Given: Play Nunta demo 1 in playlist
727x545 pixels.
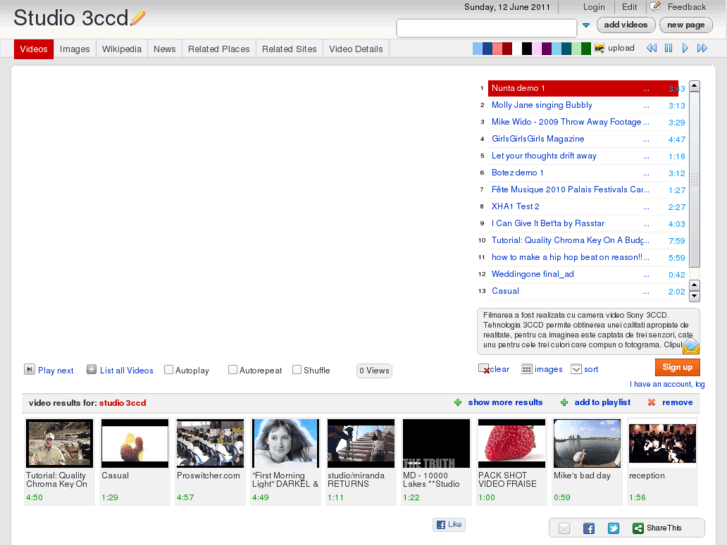Looking at the screenshot, I should click(x=583, y=88).
